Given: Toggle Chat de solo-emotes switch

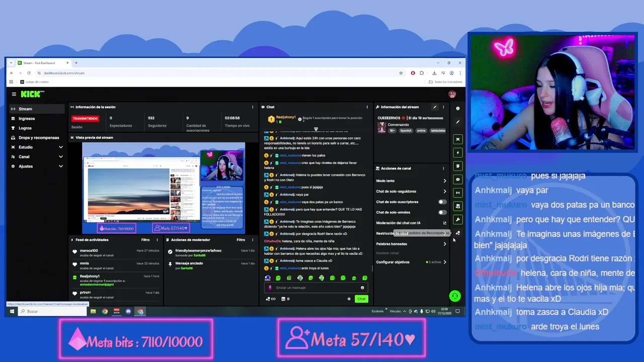Looking at the screenshot, I should pos(442,212).
